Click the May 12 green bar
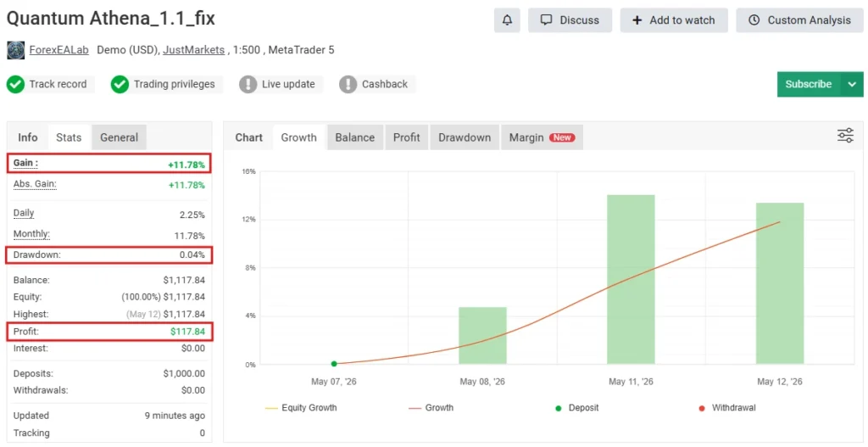868x447 pixels. (x=780, y=283)
